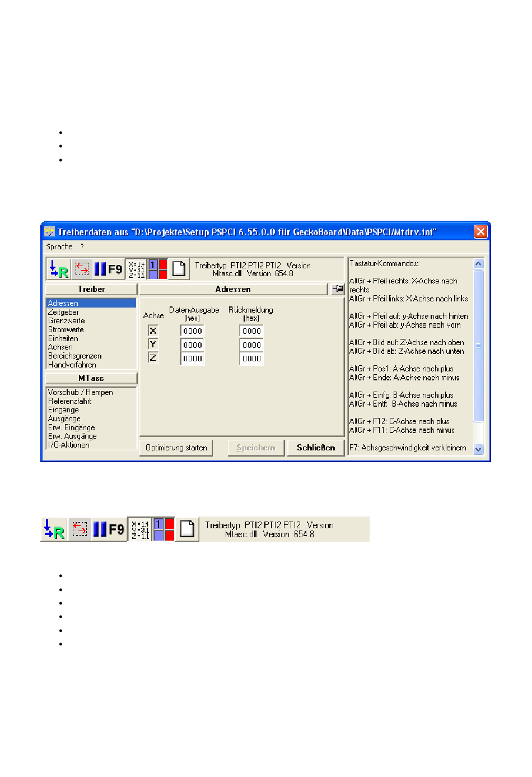Click the dashed-box red arrow icon in the standalone toolbar strip below the dialog
This screenshot has width=532, height=777.
pos(80,529)
